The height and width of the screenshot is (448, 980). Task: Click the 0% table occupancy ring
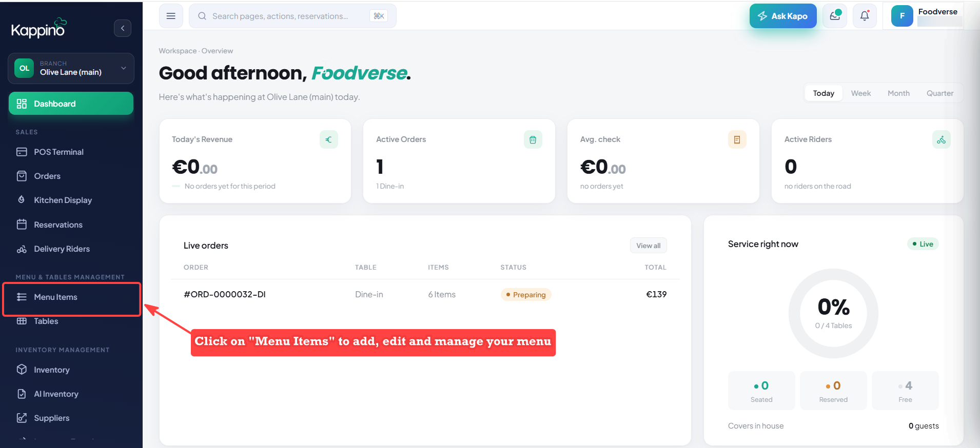pos(833,313)
